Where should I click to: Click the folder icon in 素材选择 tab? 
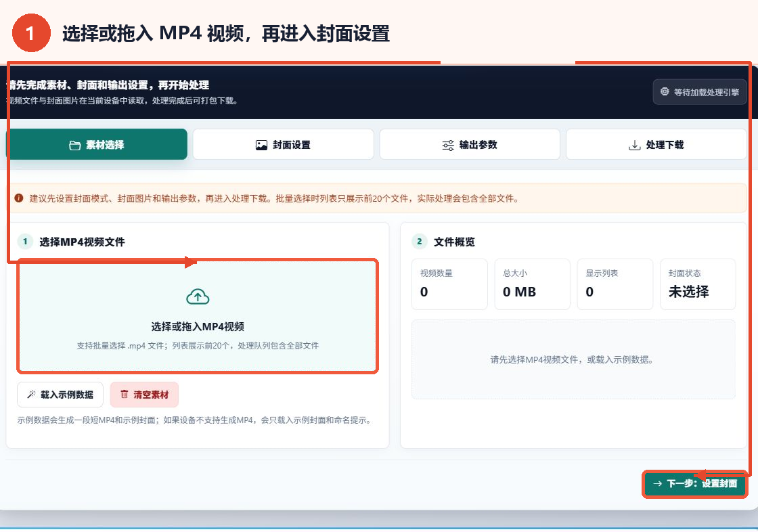(x=75, y=145)
